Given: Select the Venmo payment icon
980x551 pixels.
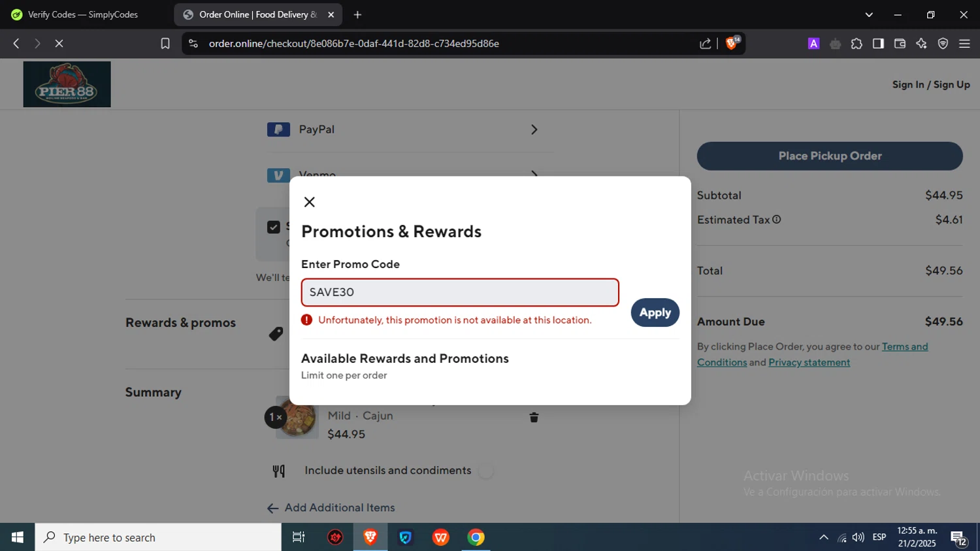Looking at the screenshot, I should pyautogui.click(x=278, y=175).
